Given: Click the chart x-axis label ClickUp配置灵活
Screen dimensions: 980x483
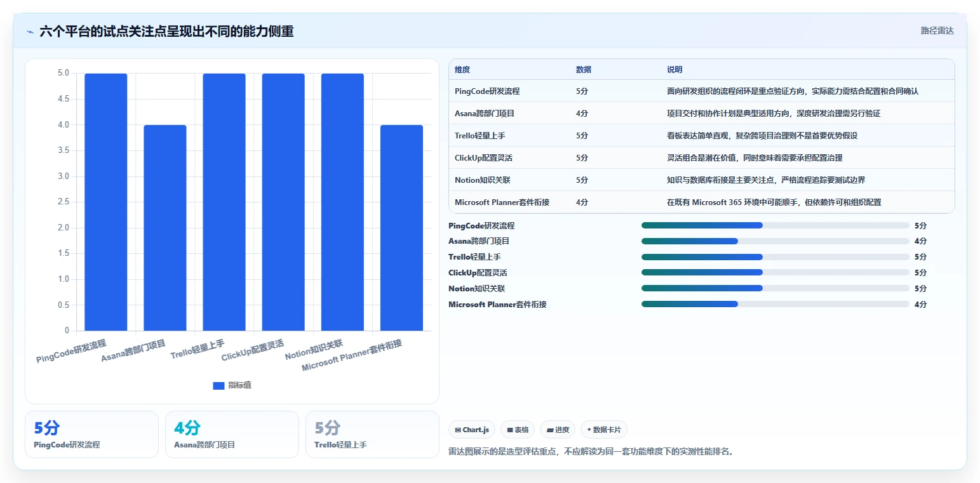Looking at the screenshot, I should [253, 350].
